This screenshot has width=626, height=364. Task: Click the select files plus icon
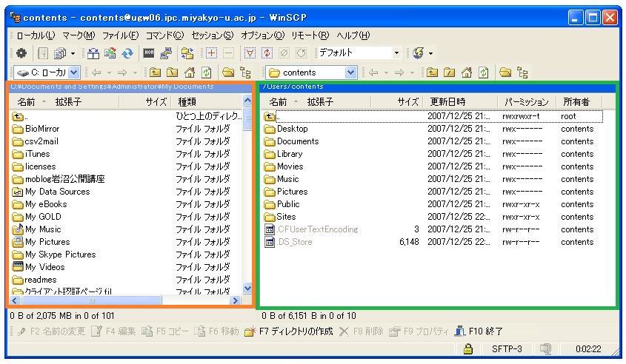(x=211, y=53)
